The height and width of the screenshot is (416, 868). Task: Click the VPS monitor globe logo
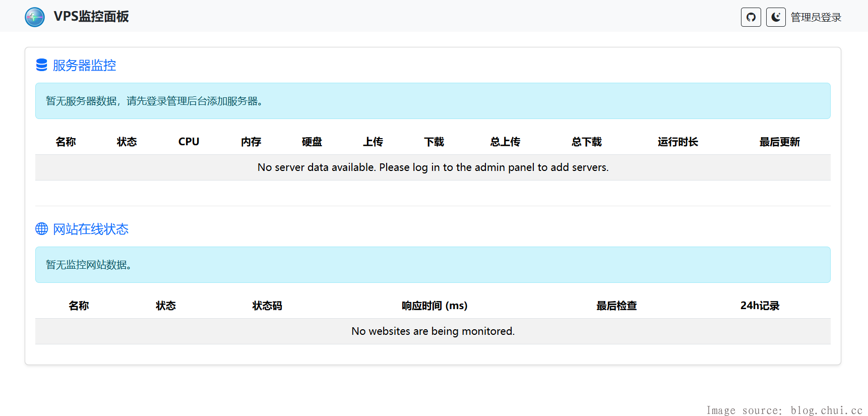click(x=35, y=17)
